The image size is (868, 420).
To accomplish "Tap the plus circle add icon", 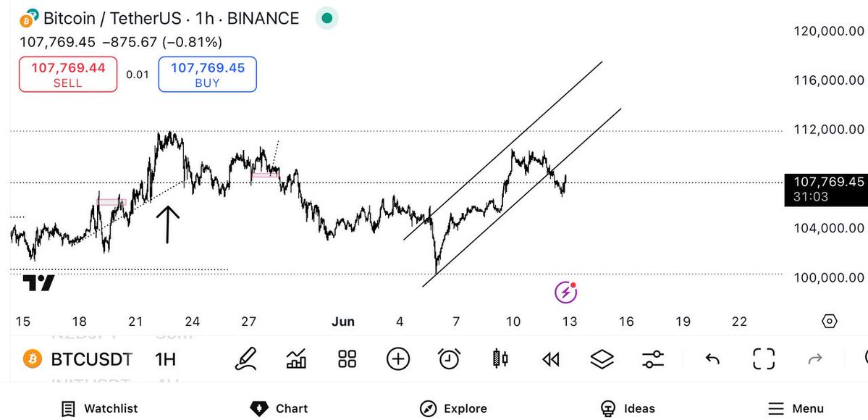I will tap(398, 359).
